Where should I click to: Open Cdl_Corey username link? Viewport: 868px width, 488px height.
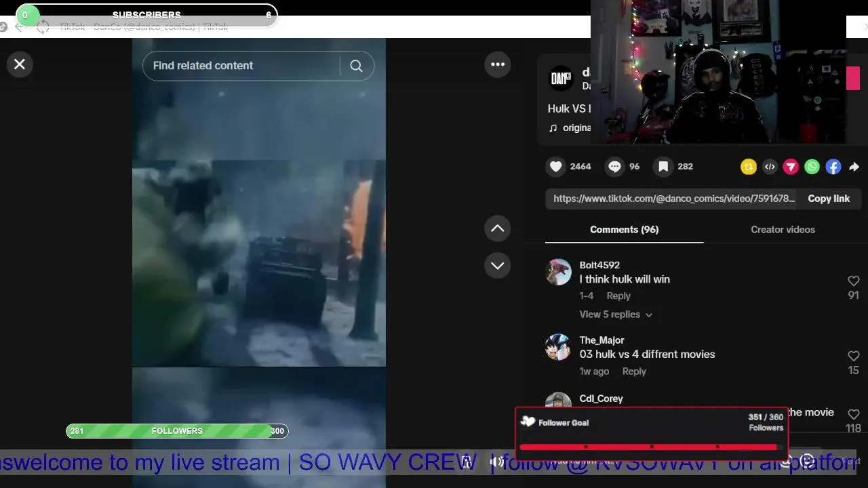pyautogui.click(x=601, y=399)
